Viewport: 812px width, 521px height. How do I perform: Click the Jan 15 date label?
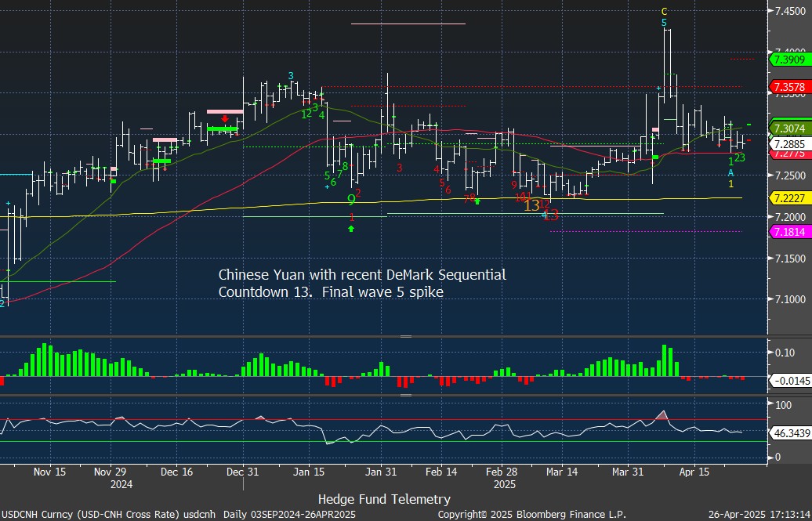309,472
